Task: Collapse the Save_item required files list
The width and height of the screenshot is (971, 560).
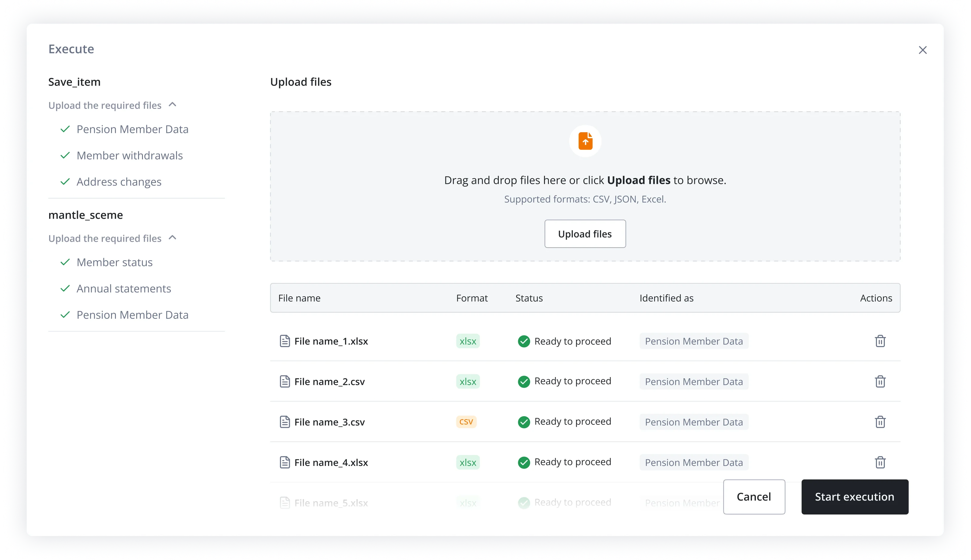Action: tap(172, 104)
